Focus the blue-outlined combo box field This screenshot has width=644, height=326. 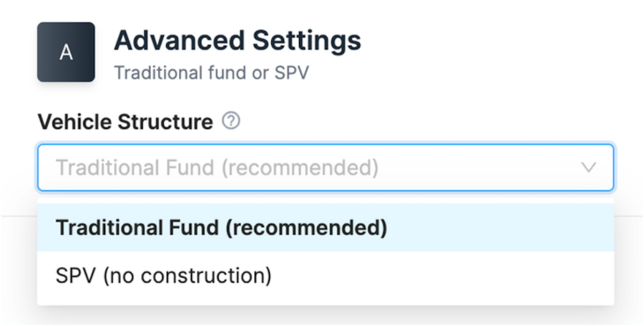(x=326, y=168)
